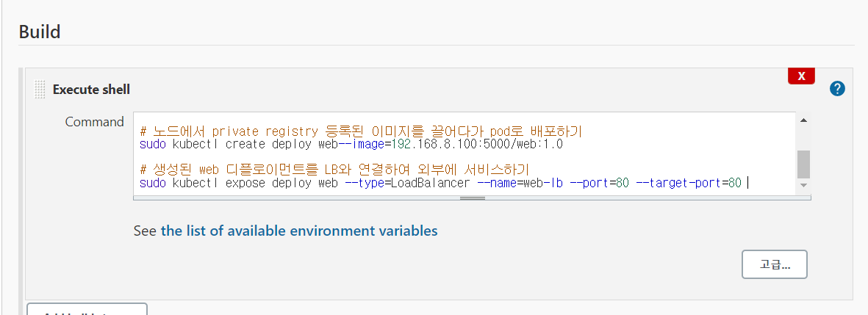The image size is (868, 315).
Task: Click the Build section heading
Action: point(39,32)
